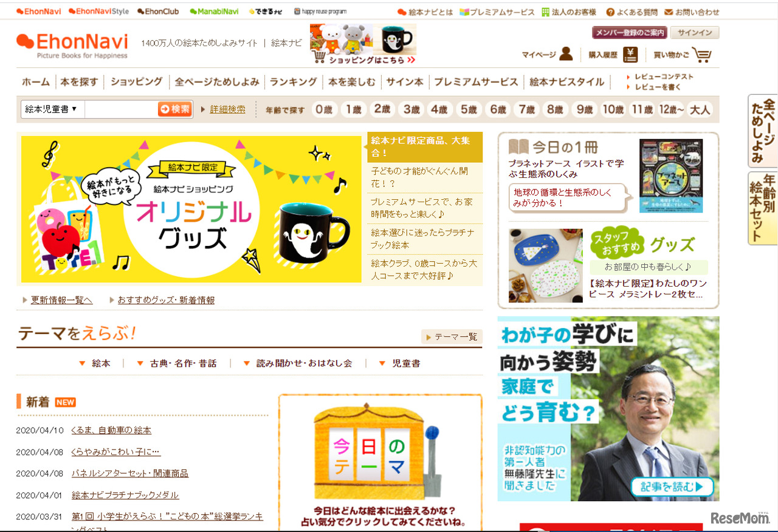Select age 11歳 filter
778x532 pixels.
[x=642, y=109]
